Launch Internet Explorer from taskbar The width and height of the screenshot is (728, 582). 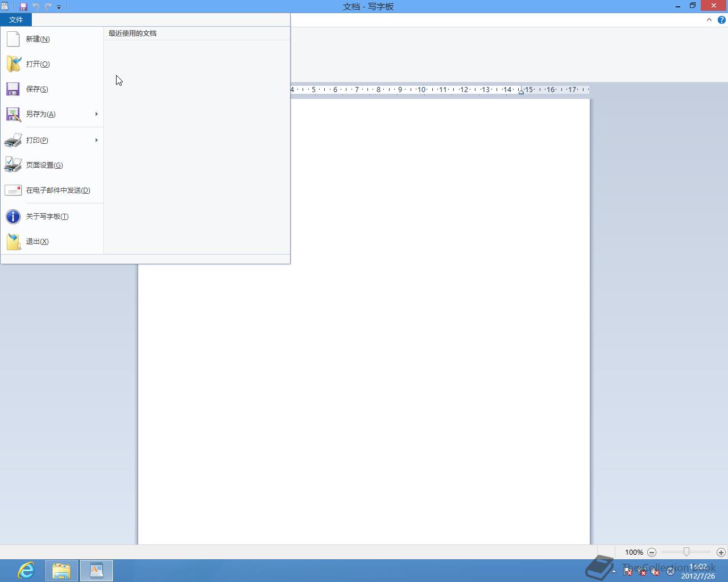point(26,570)
